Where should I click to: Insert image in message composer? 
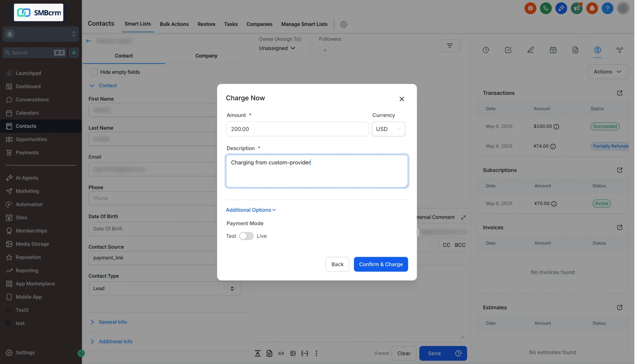[293, 353]
